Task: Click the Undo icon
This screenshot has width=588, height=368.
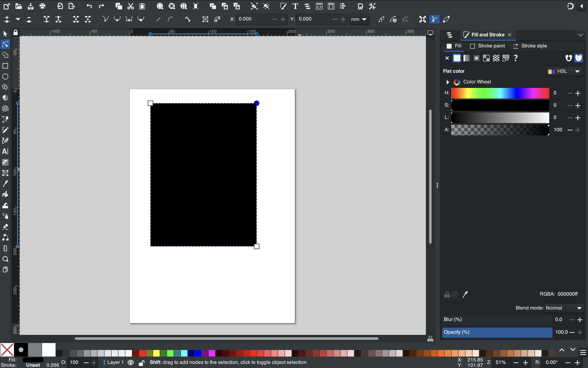Action: [89, 6]
